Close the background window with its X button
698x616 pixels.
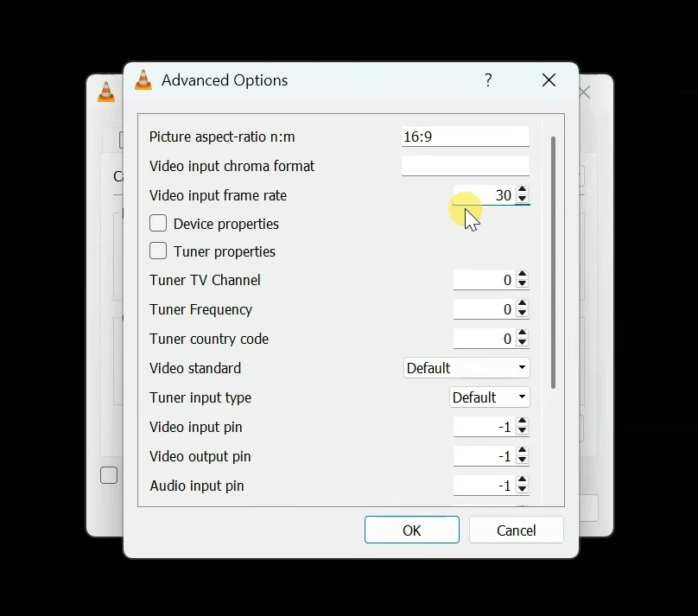(584, 92)
